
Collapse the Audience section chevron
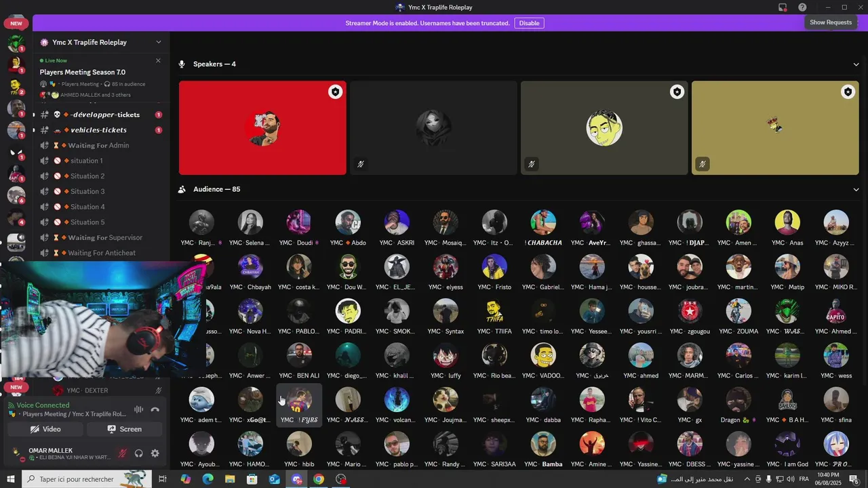pyautogui.click(x=856, y=190)
